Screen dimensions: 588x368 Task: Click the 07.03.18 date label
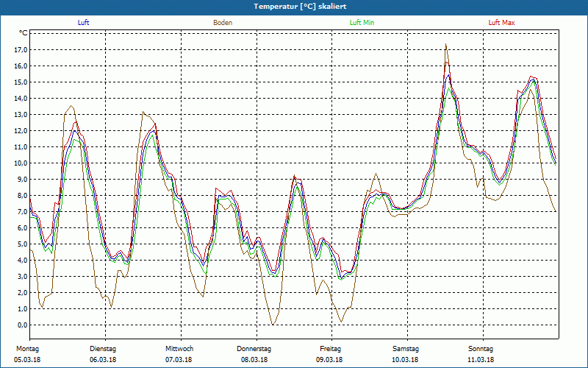179,360
